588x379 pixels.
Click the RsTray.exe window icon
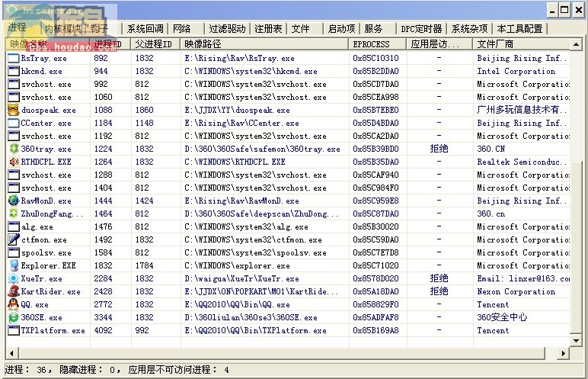14,58
